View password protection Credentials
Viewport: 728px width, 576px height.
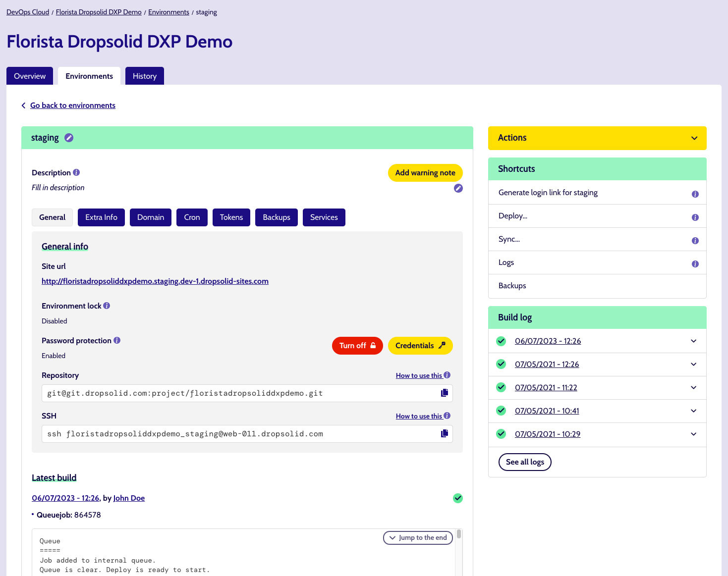pos(420,346)
